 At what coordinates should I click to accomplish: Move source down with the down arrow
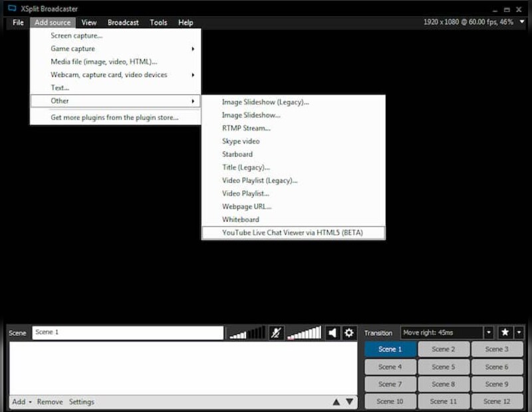(x=350, y=402)
